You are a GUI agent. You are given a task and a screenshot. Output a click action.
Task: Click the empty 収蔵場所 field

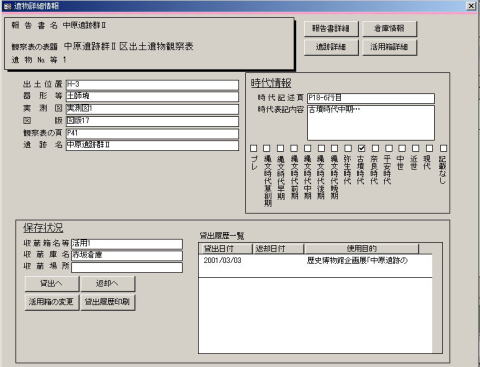point(127,267)
